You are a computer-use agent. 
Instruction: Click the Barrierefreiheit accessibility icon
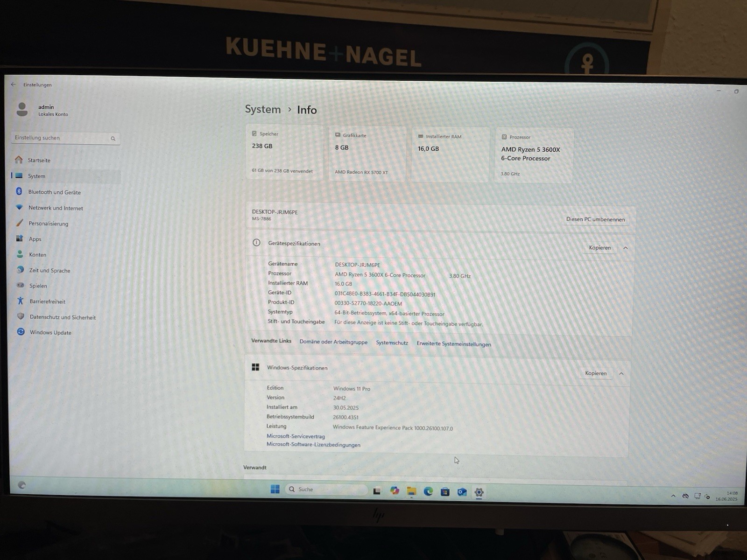[21, 301]
